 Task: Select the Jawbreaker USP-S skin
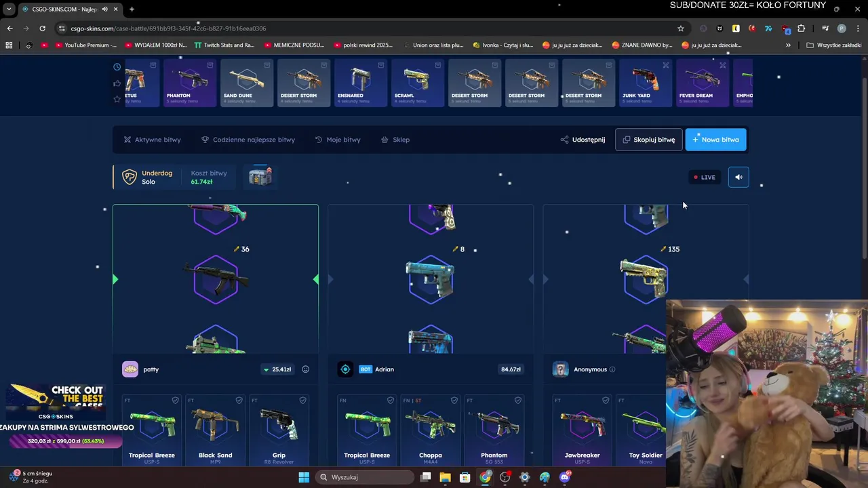(x=583, y=430)
